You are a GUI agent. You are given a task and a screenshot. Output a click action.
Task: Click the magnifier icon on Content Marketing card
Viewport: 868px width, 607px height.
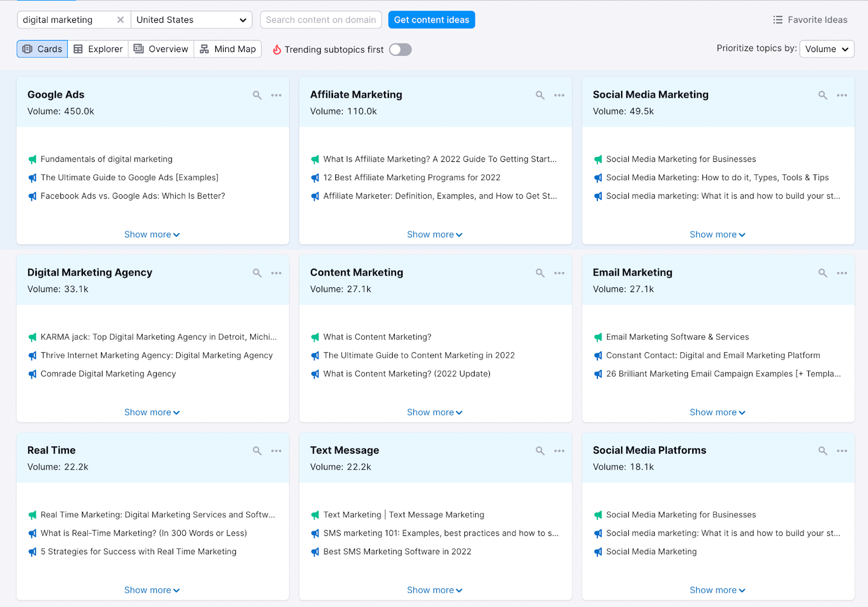(x=540, y=273)
